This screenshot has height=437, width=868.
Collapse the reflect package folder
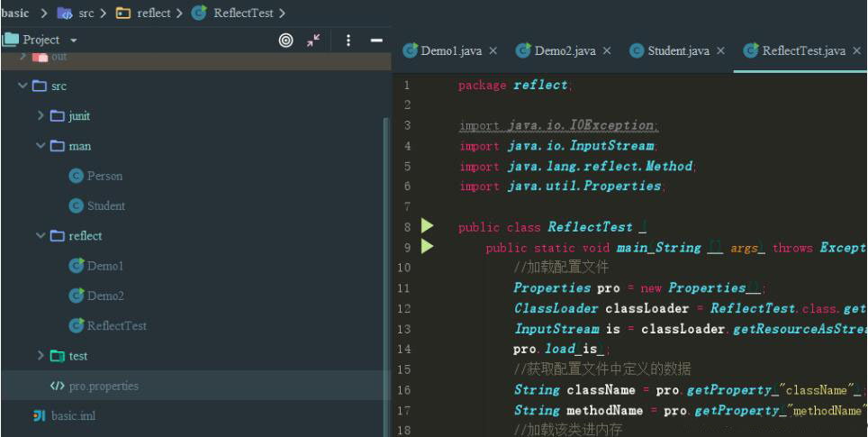(41, 236)
